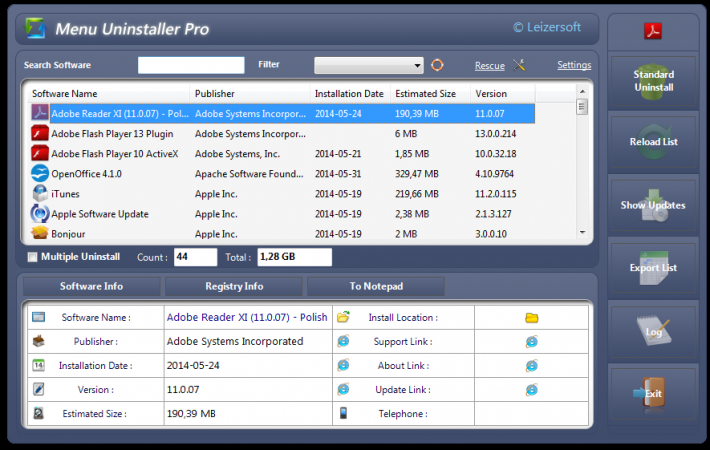Open the Settings link
Viewport: 710px width, 450px height.
[x=574, y=65]
